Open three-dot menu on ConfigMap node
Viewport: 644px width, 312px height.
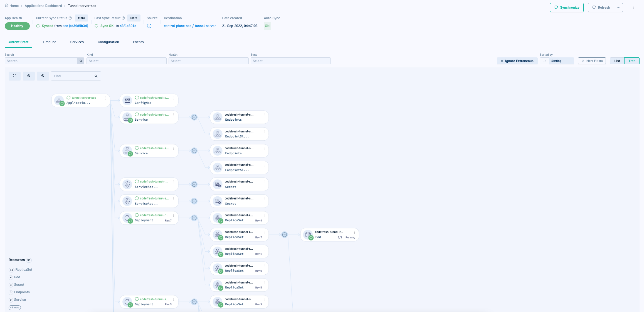coord(174,98)
